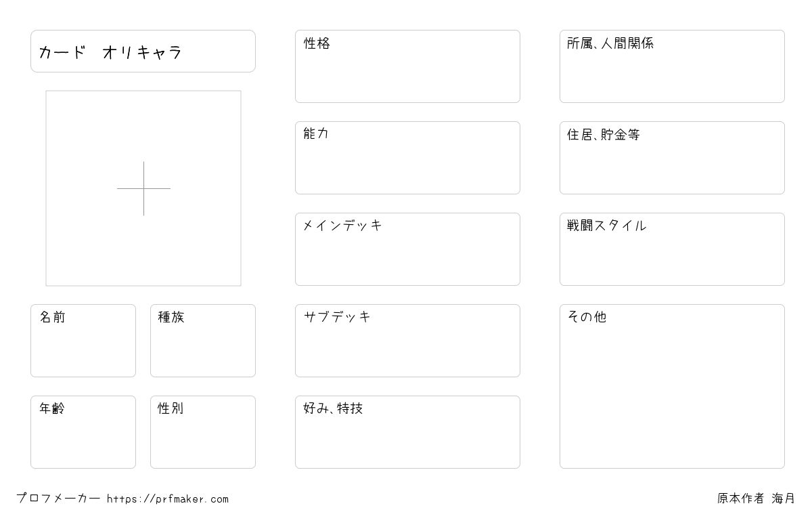812x508 pixels.
Task: Click the plus icon in image placeholder
Action: click(143, 188)
